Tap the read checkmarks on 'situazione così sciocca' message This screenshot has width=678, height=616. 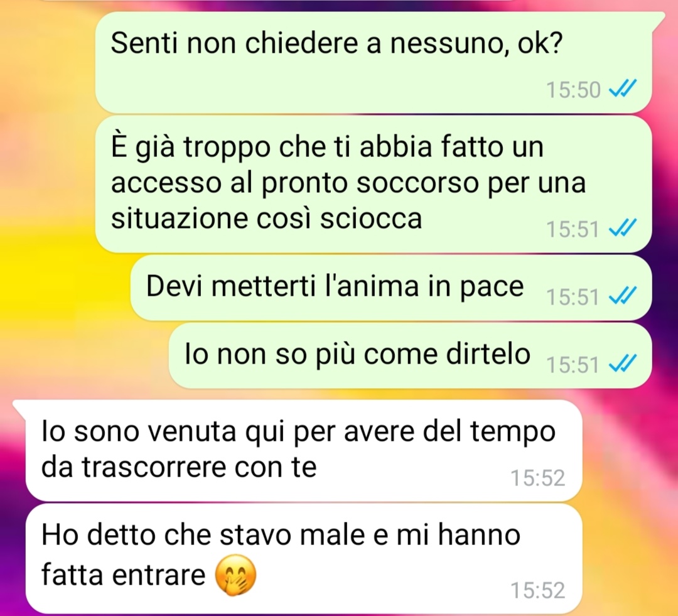623,228
